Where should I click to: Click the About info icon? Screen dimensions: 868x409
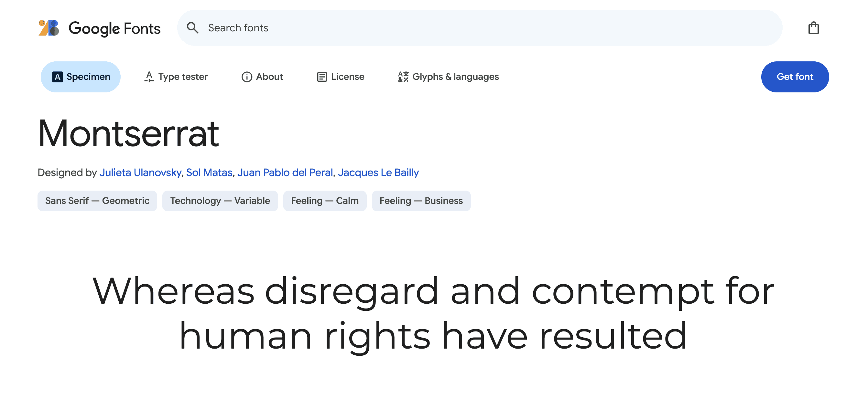click(247, 77)
